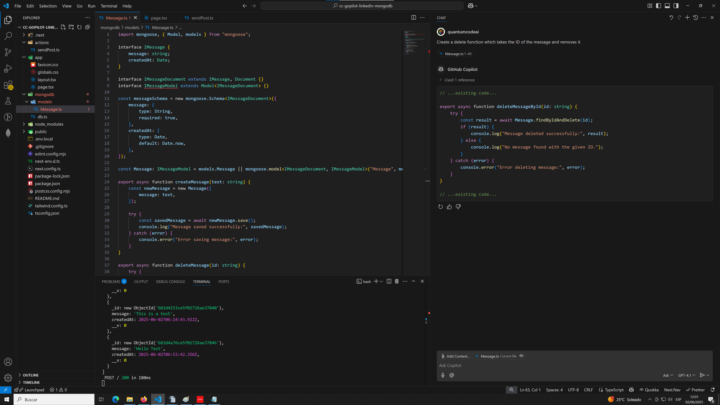The width and height of the screenshot is (720, 405).
Task: Customize layout icon in title bar
Action: coord(650,6)
